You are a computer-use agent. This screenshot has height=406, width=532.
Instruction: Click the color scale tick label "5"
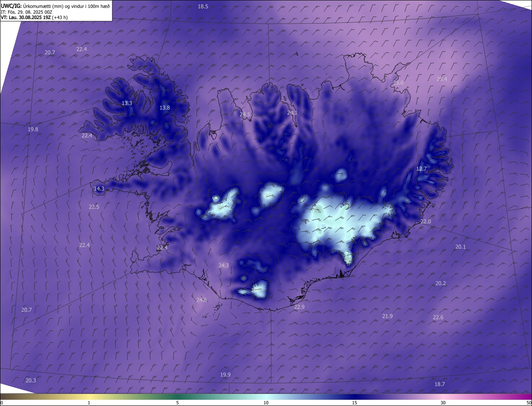click(177, 403)
